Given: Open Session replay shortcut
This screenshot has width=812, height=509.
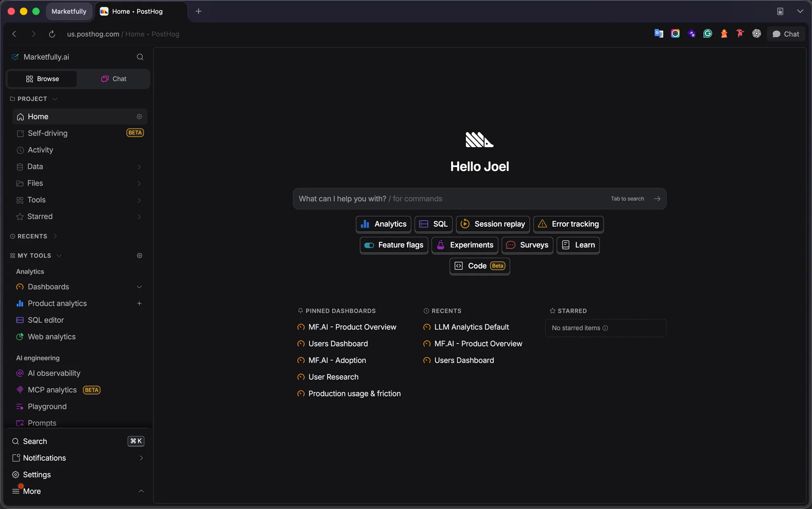Looking at the screenshot, I should click(493, 224).
